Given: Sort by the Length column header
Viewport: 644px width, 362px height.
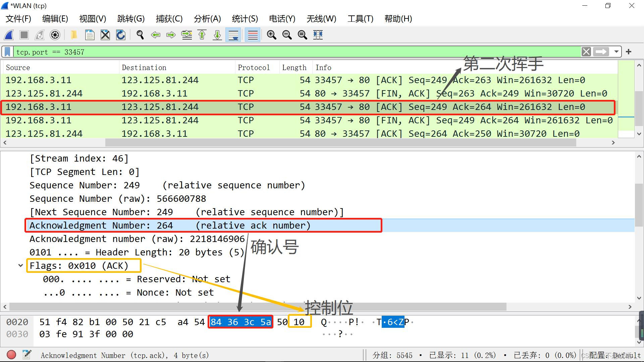Looking at the screenshot, I should pos(296,67).
